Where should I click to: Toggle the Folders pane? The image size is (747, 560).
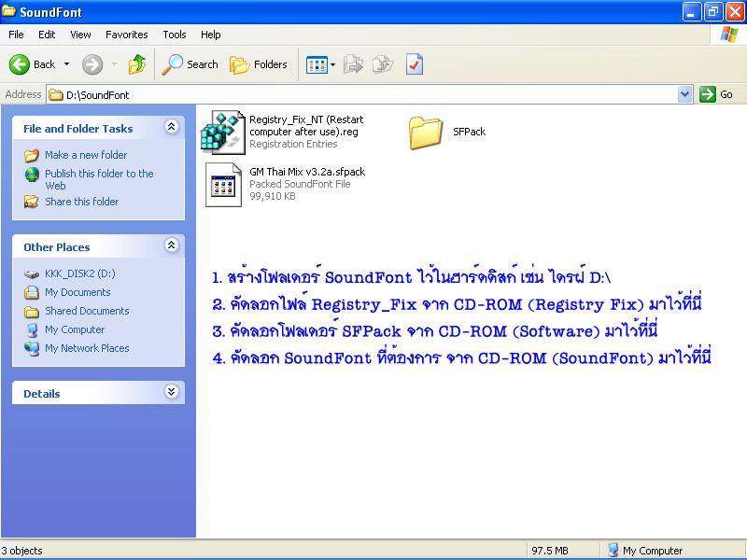pos(259,64)
